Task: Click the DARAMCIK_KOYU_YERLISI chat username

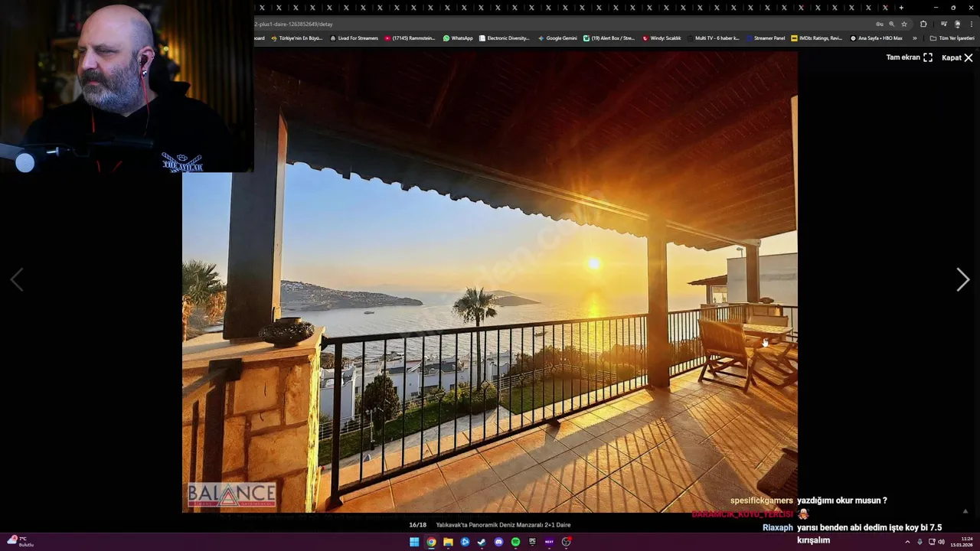Action: tap(742, 514)
